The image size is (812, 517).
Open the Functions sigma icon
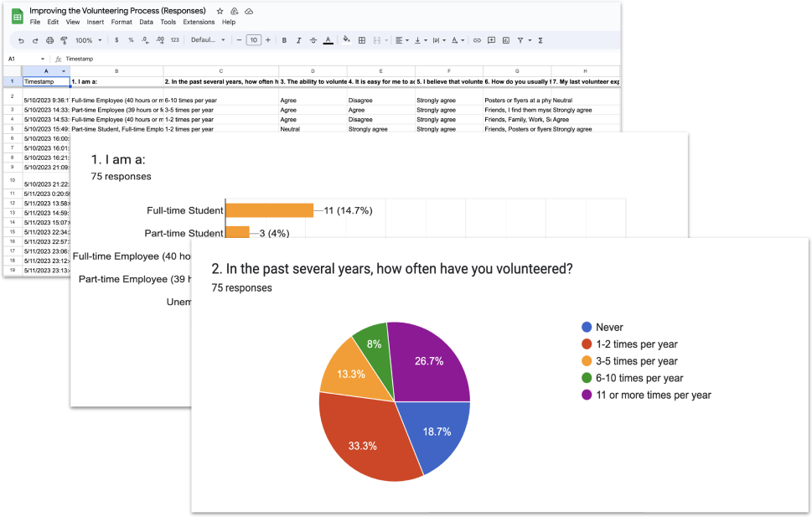coord(540,40)
